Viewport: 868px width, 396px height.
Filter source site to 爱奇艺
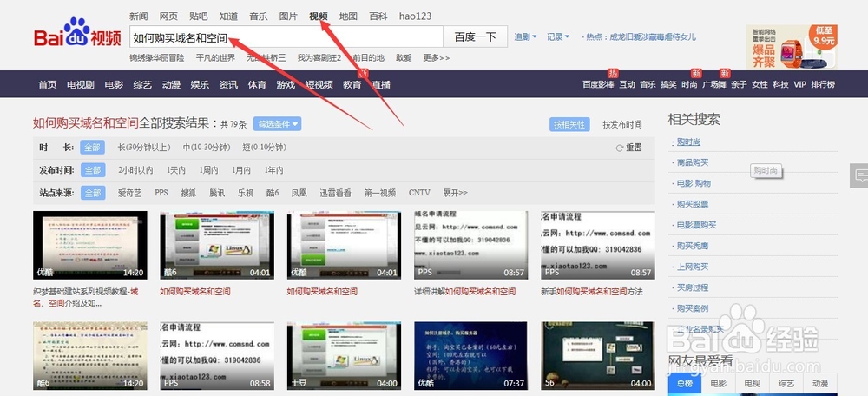(130, 193)
